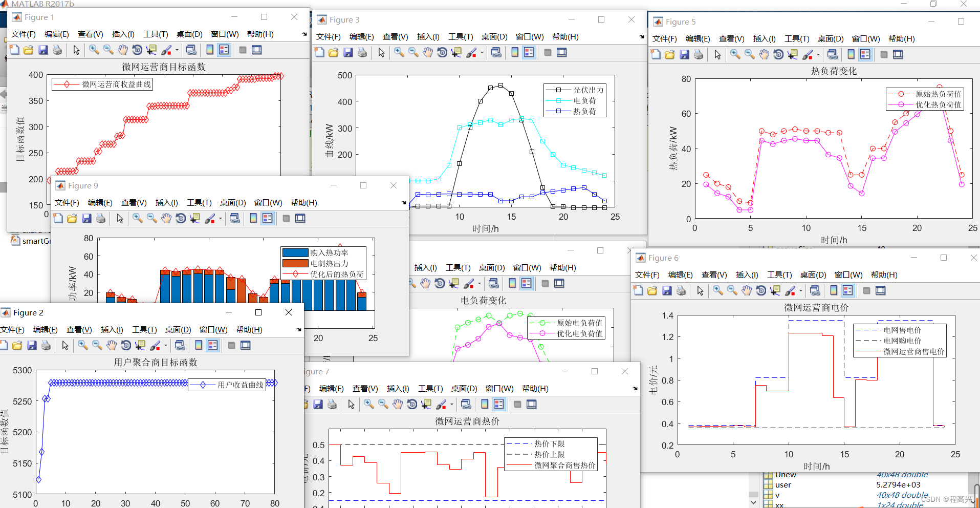Click Link Plot icon in Figure 9 toolbar
Image resolution: width=980 pixels, height=508 pixels.
[x=234, y=218]
